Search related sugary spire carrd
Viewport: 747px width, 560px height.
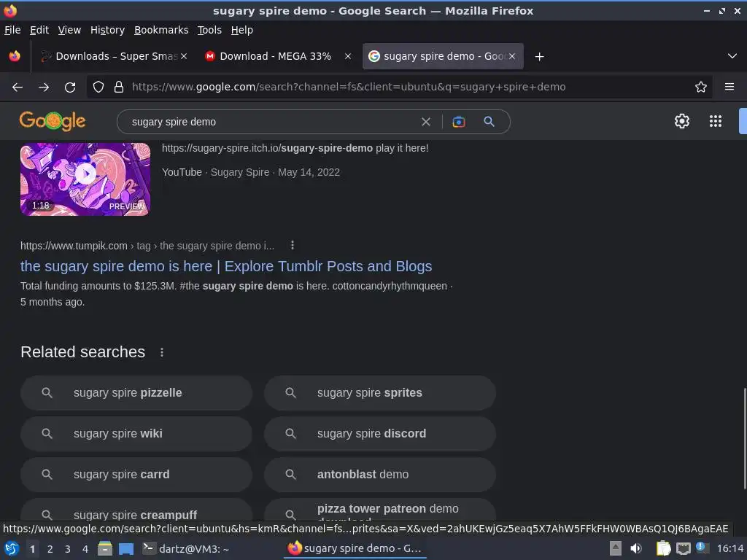pos(136,475)
